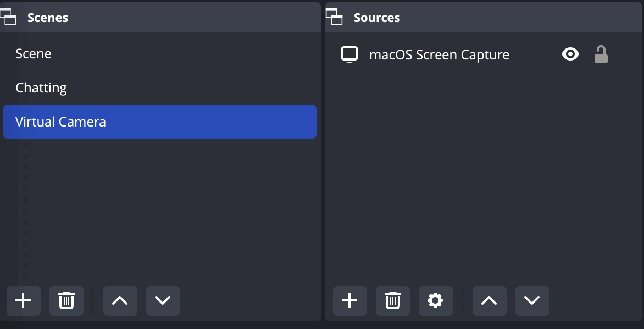Click the display icon beside macOS Screen Capture
Screen dimensions: 644x329
click(x=349, y=54)
